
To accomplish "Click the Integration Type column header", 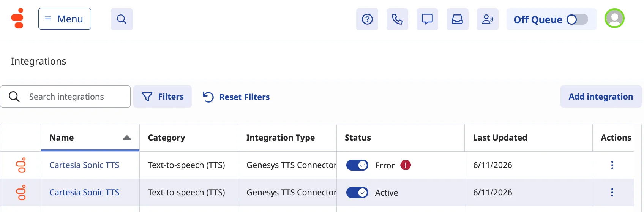I will point(287,138).
